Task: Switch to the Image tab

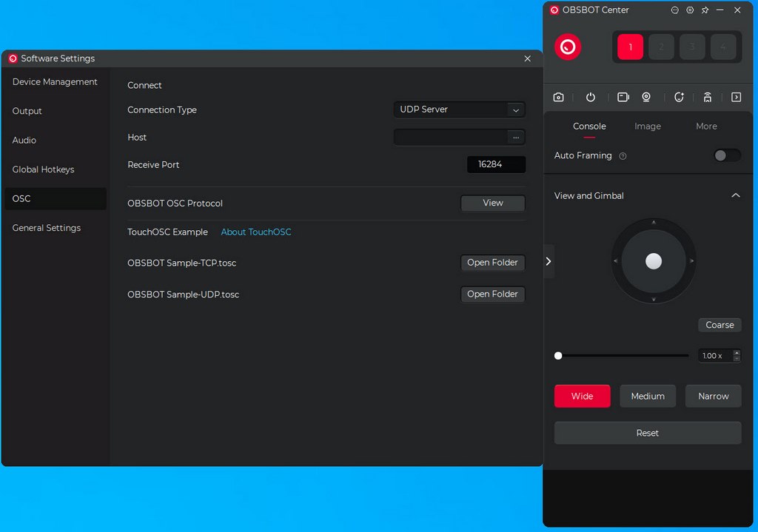Action: point(648,127)
